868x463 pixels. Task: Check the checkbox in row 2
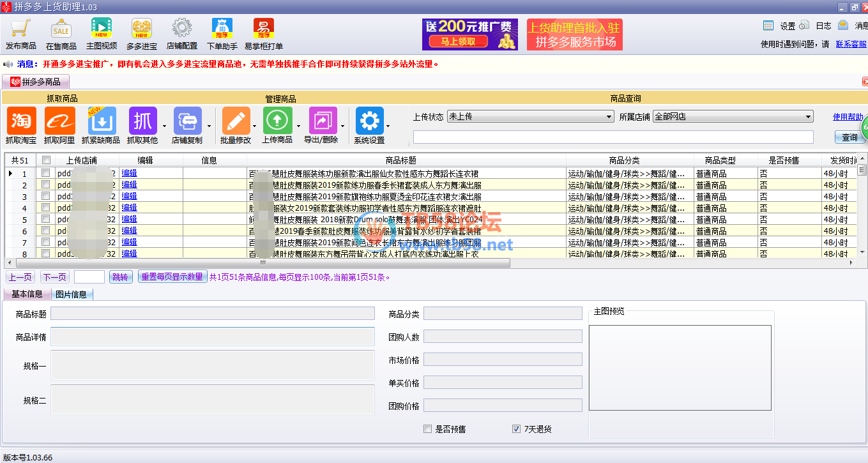[x=45, y=185]
